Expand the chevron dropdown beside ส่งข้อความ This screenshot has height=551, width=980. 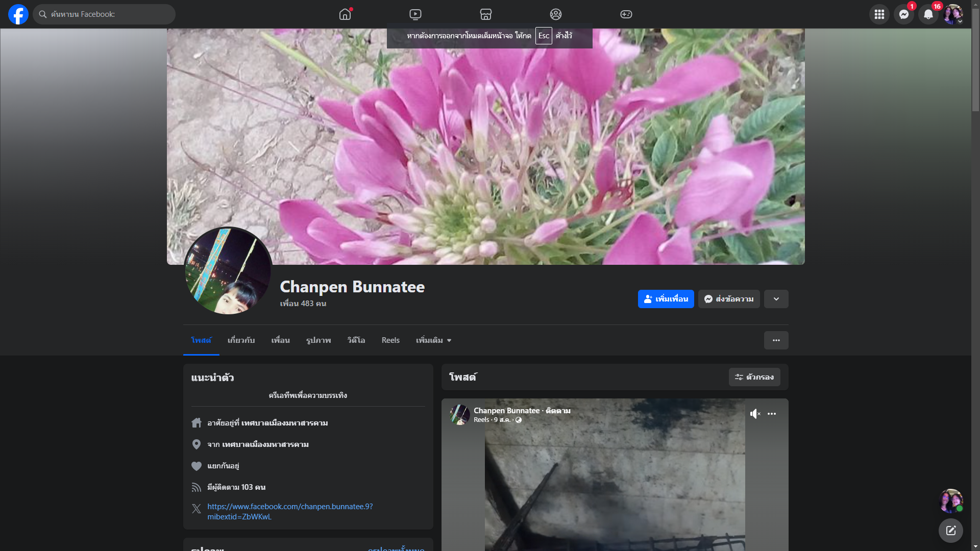point(776,299)
